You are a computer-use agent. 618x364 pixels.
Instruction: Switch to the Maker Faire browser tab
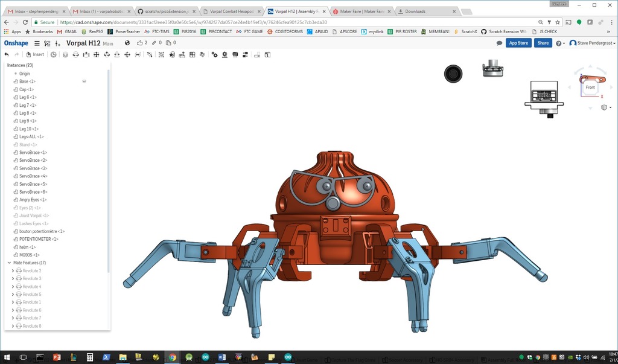point(359,10)
